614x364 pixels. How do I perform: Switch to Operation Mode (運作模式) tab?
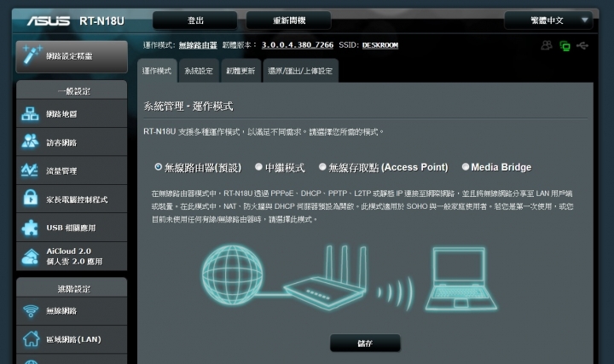(157, 71)
